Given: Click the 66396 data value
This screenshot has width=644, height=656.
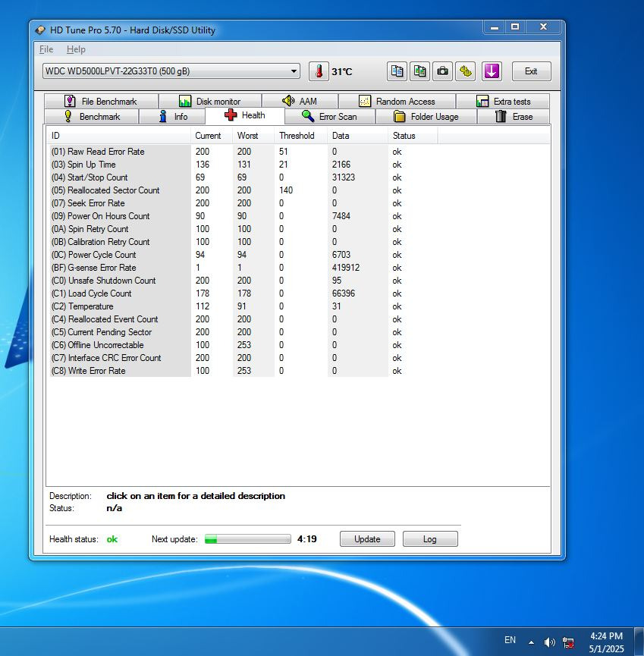Looking at the screenshot, I should coord(344,293).
